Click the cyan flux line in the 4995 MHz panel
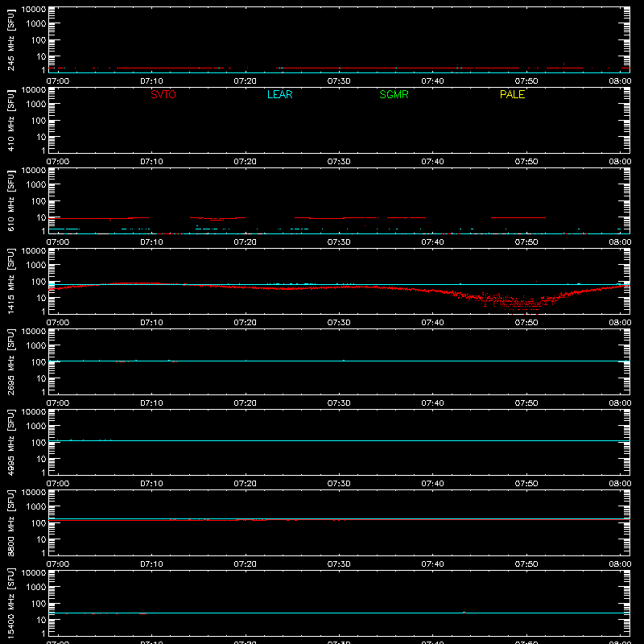Viewport: 644px width, 644px height. 339,440
